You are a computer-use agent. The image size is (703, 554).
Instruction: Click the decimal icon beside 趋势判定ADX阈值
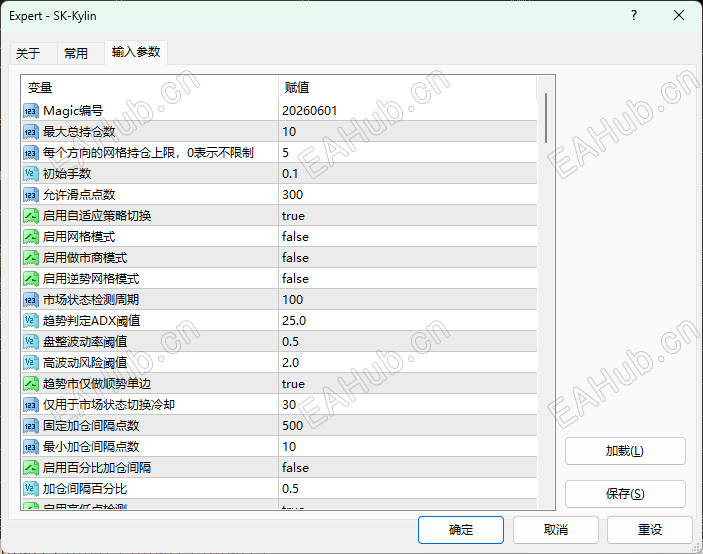coord(30,320)
